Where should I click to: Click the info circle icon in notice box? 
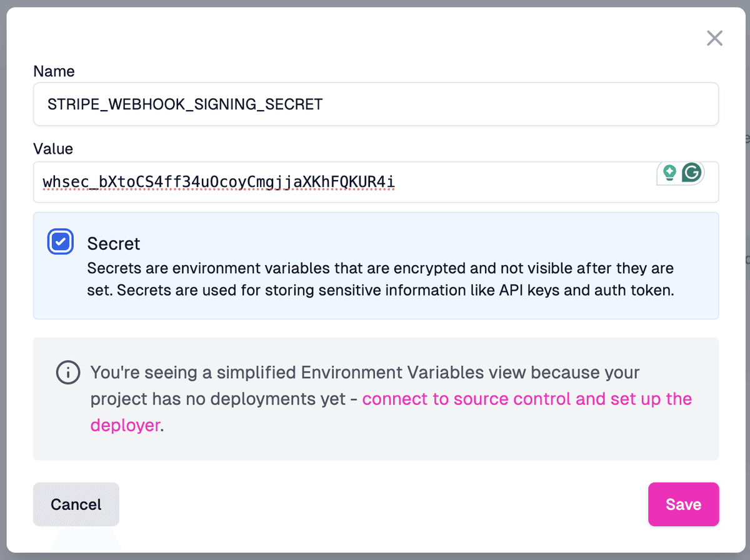(x=67, y=372)
